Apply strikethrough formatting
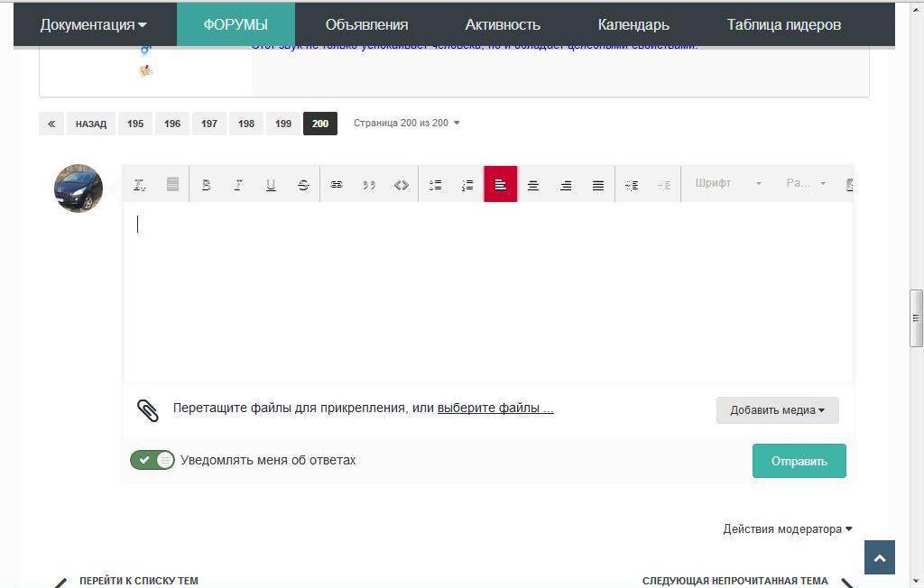 (303, 185)
